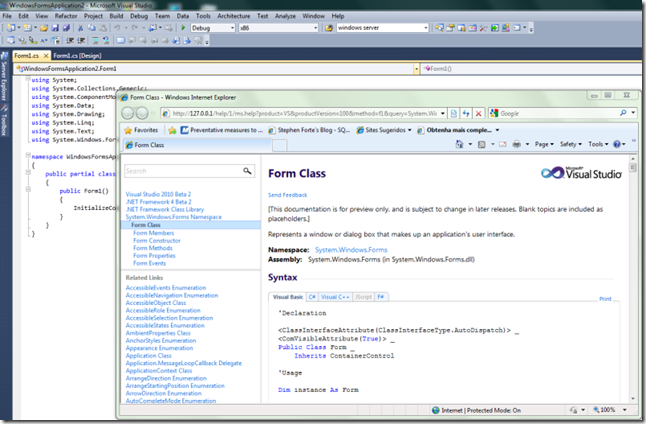Viewport: 646px width, 424px height.
Task: Stop page loading with the red X icon
Action: tap(478, 113)
